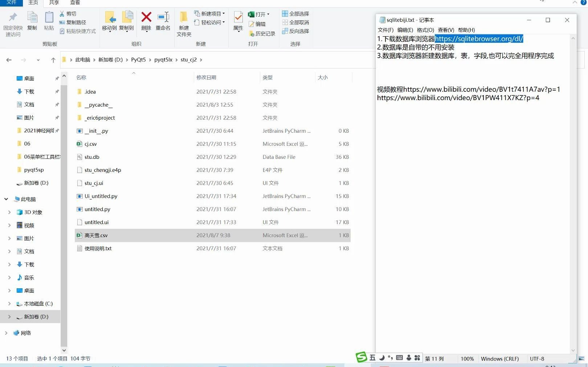Click the Edit command in Open group
This screenshot has height=367, width=588.
[257, 24]
